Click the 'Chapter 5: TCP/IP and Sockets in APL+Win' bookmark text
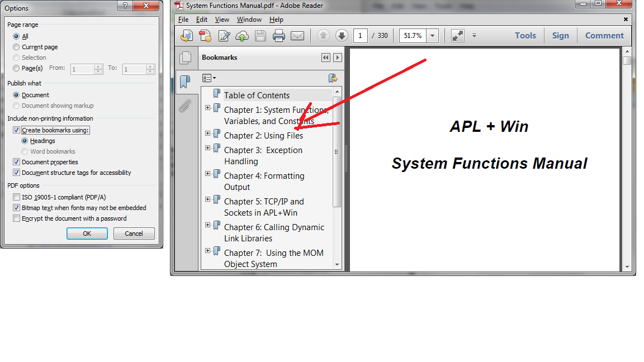The image size is (644, 362). click(x=264, y=207)
